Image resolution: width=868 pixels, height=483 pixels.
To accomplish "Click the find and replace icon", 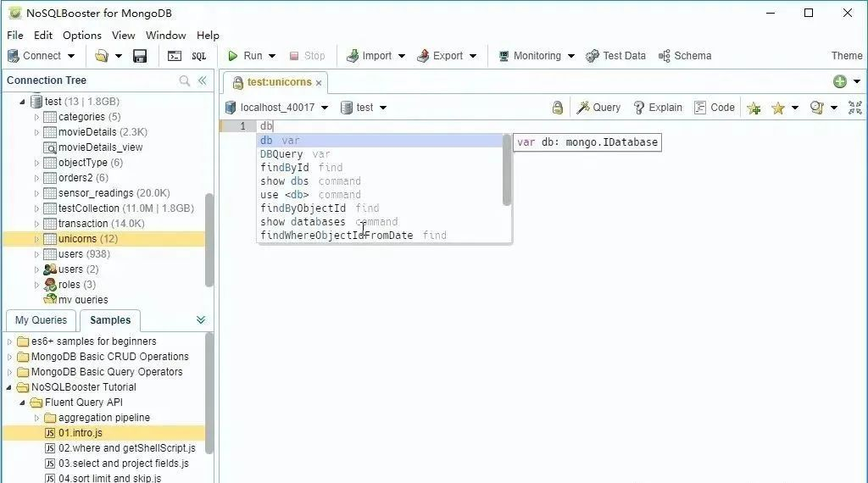I will 816,108.
